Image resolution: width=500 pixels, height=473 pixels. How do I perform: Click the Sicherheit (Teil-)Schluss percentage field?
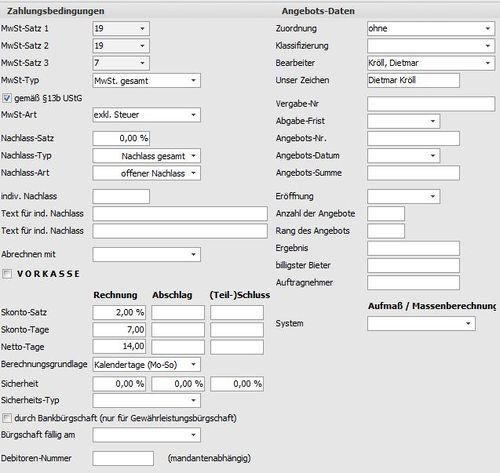(x=237, y=384)
